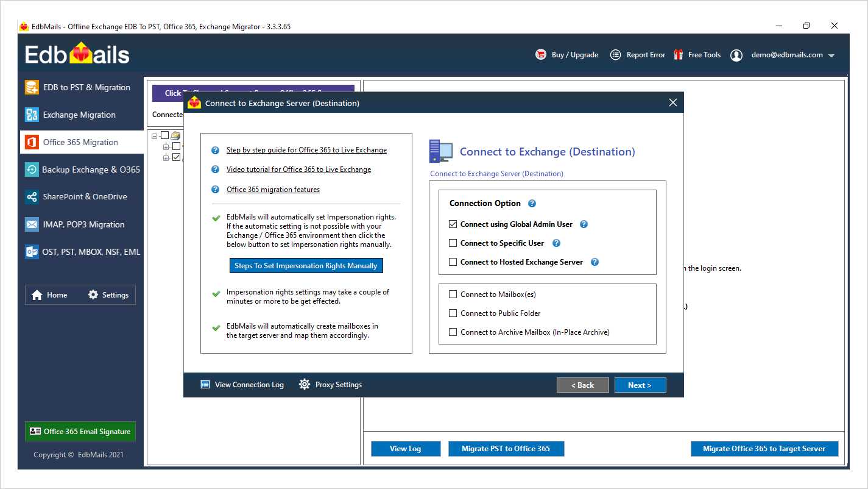Click help icon next to Specific User

point(556,243)
